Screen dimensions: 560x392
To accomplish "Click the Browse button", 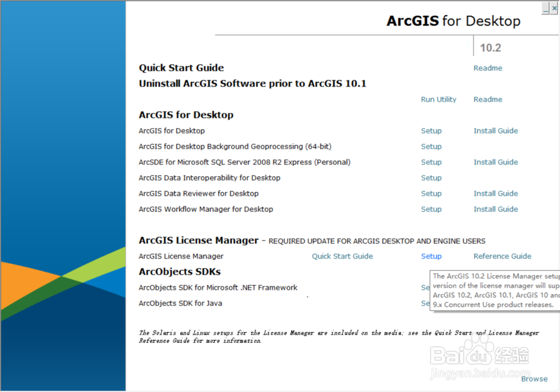I will [534, 379].
